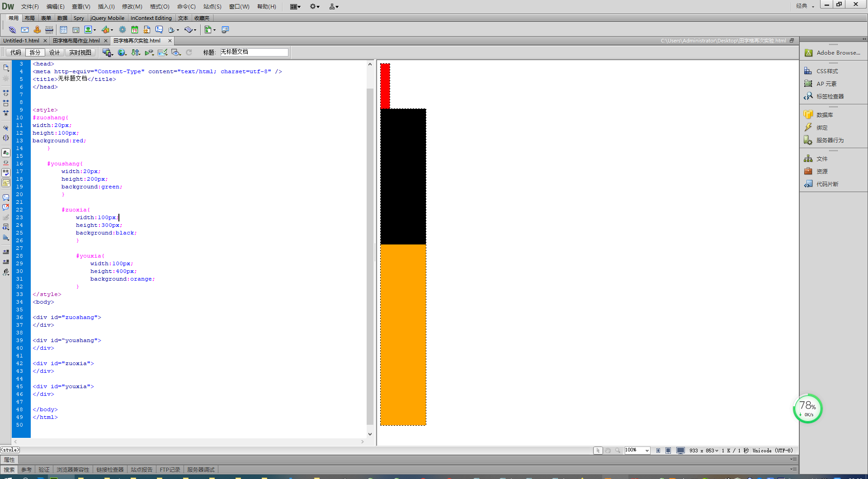Open window size 933 x 853 dropdown
This screenshot has height=479, width=868.
tap(704, 451)
